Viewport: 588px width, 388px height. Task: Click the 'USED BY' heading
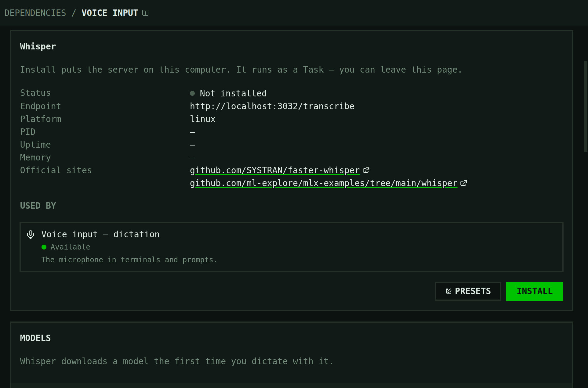pyautogui.click(x=38, y=206)
